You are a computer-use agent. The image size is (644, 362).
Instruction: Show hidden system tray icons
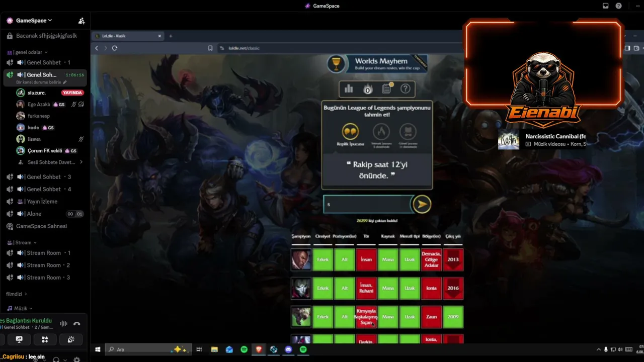point(599,349)
